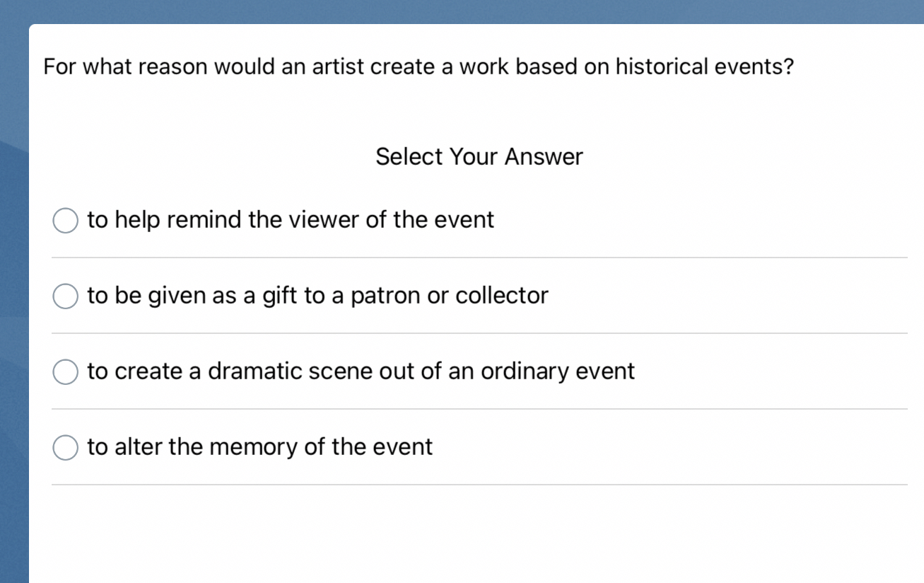Viewport: 924px width, 583px height.
Task: Click the 'Select Your Answer' heading
Action: point(479,156)
